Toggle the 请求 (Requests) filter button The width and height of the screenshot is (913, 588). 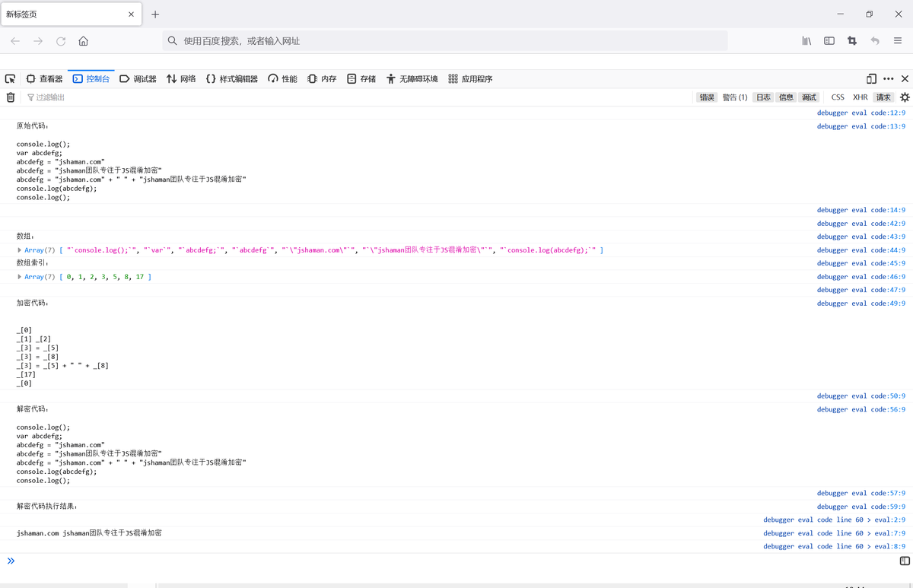(883, 97)
